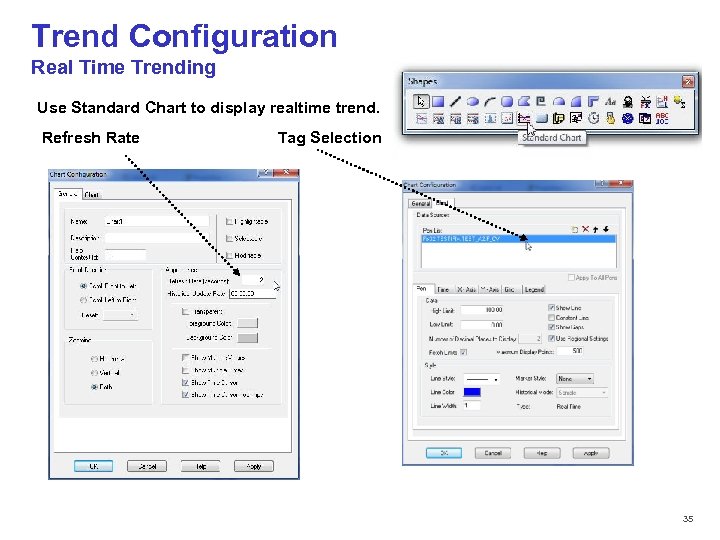Viewport: 720px width, 540px height.
Task: Toggle the Modifiable checkbox
Action: click(x=229, y=255)
